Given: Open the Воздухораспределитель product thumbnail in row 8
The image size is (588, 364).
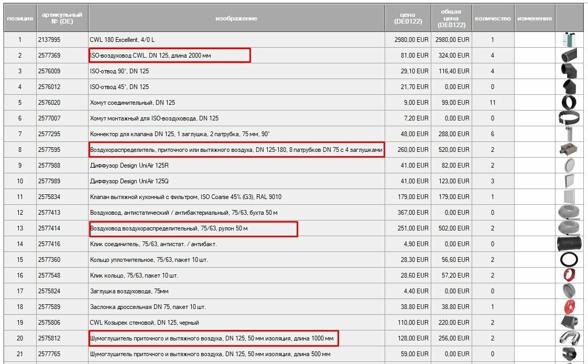Looking at the screenshot, I should click(569, 150).
